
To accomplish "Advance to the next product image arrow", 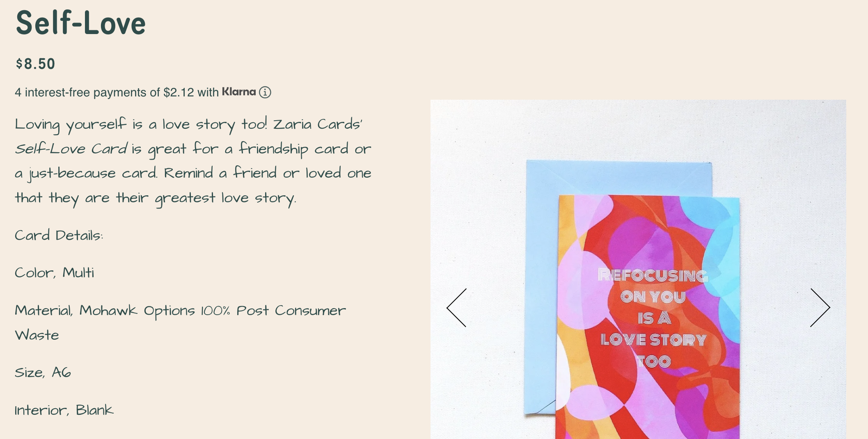I will pos(820,308).
